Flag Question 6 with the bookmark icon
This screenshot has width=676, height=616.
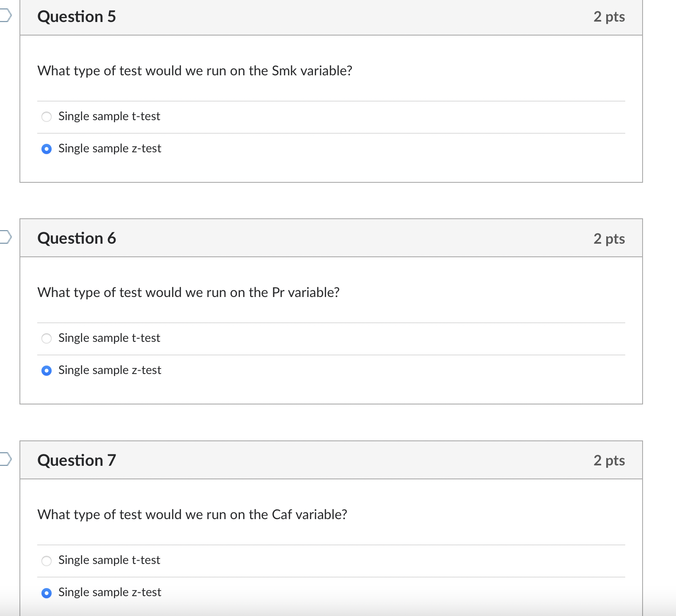click(5, 237)
